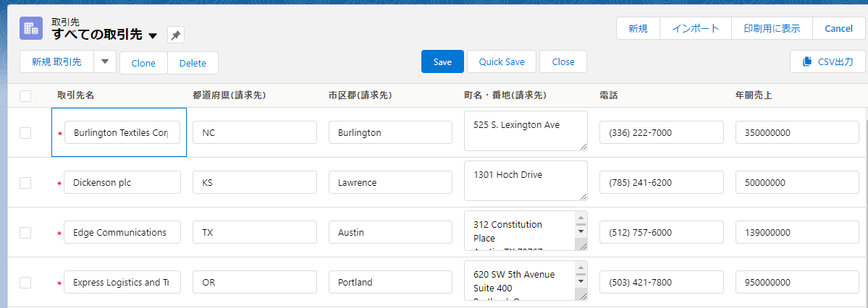The width and height of the screenshot is (868, 308).
Task: Open the インポート wizard
Action: [x=695, y=29]
